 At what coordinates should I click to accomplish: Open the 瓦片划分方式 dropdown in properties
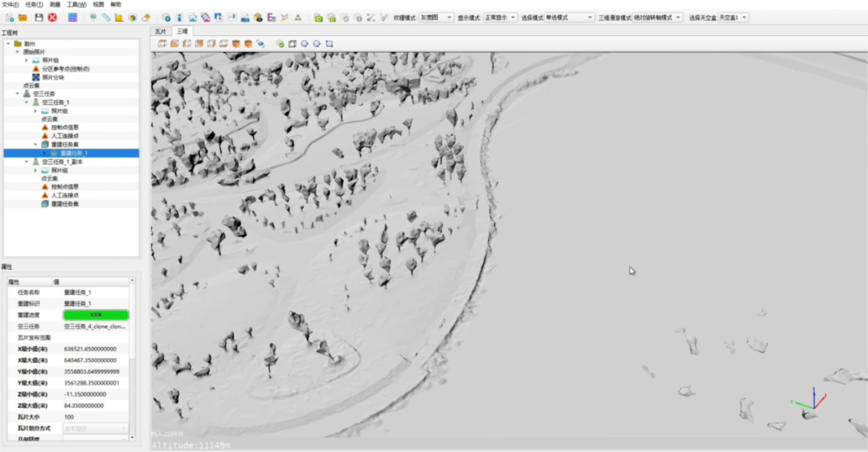pyautogui.click(x=96, y=429)
